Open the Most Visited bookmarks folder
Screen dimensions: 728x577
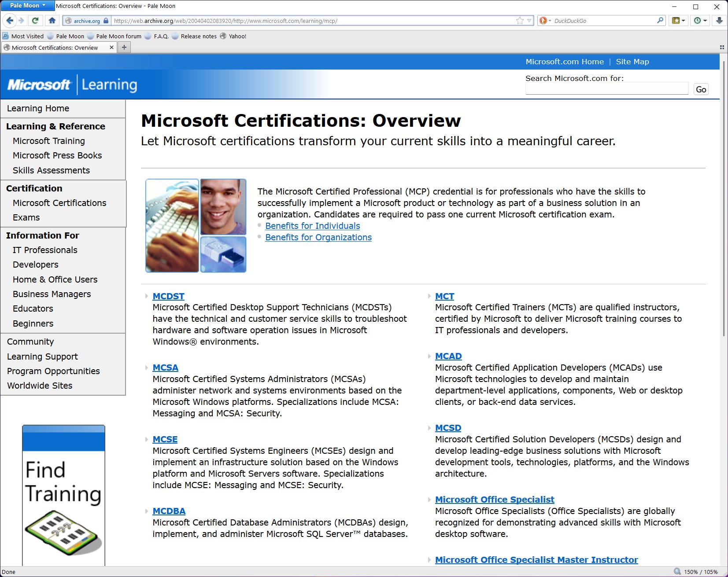pyautogui.click(x=23, y=36)
